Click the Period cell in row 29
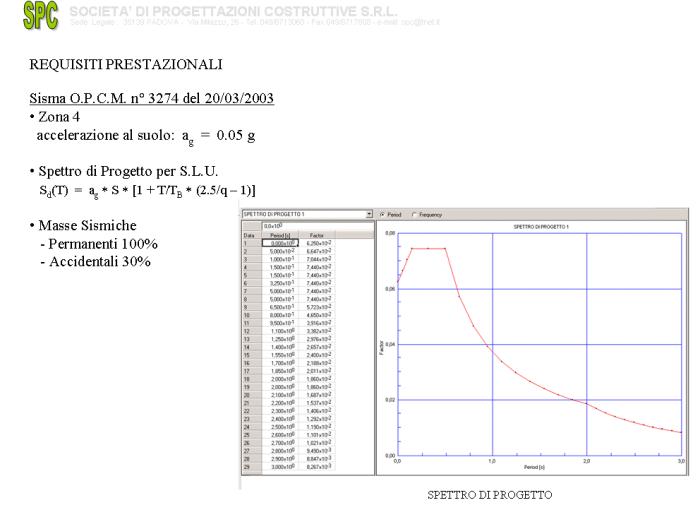This screenshot has width=700, height=505. (280, 467)
